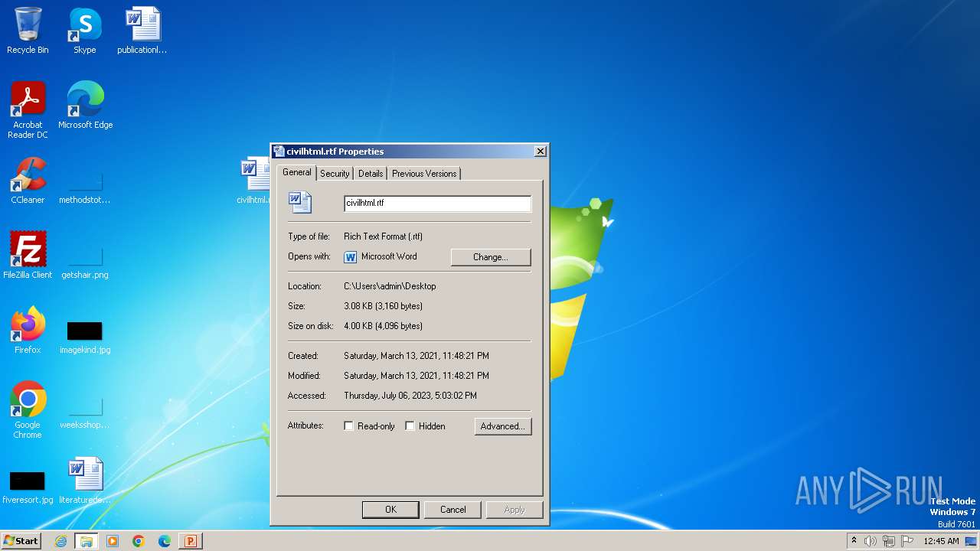Launch Firefox from the desktop

28,330
